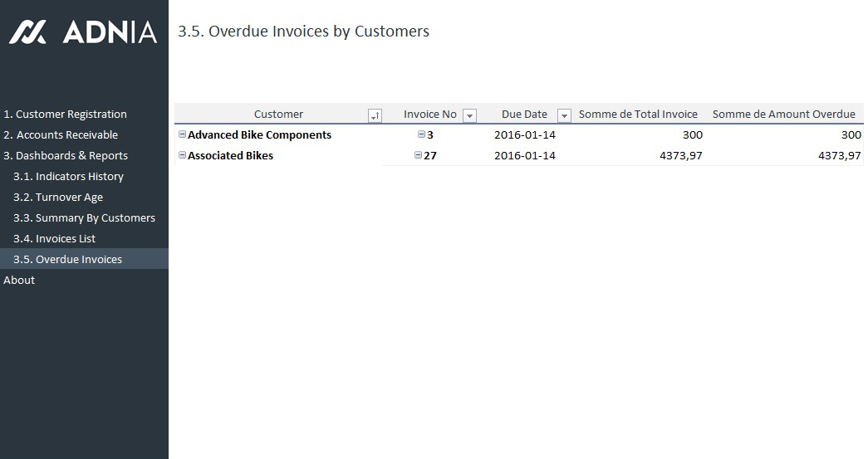
Task: Collapse invoice 3 group
Action: (x=421, y=134)
